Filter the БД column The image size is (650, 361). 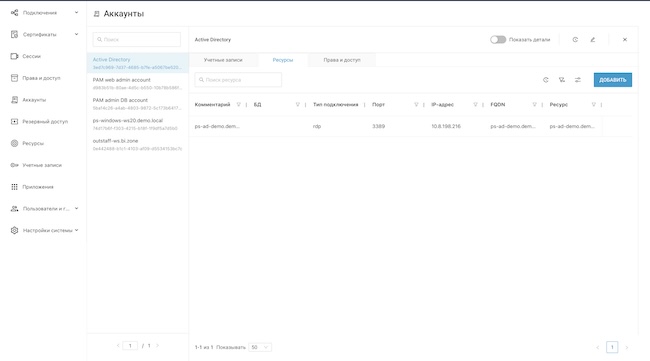pos(298,105)
